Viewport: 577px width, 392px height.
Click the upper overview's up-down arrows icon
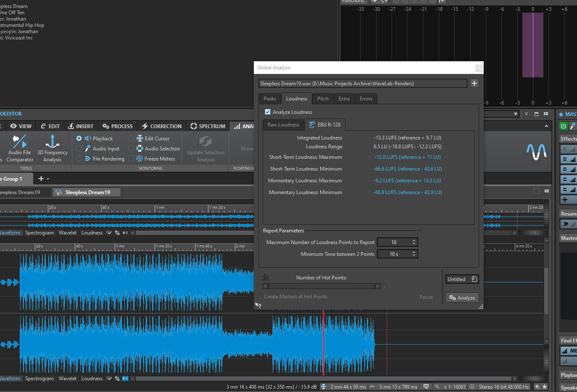(x=117, y=233)
